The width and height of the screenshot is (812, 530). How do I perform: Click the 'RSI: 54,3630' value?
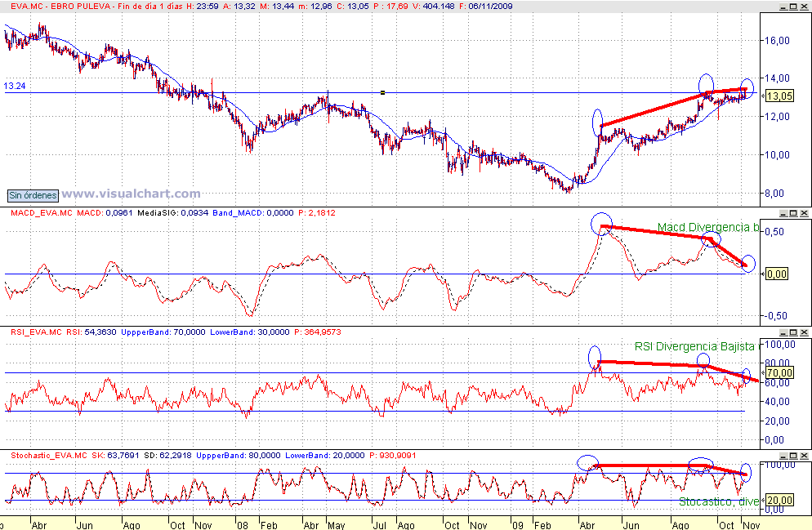[x=91, y=332]
